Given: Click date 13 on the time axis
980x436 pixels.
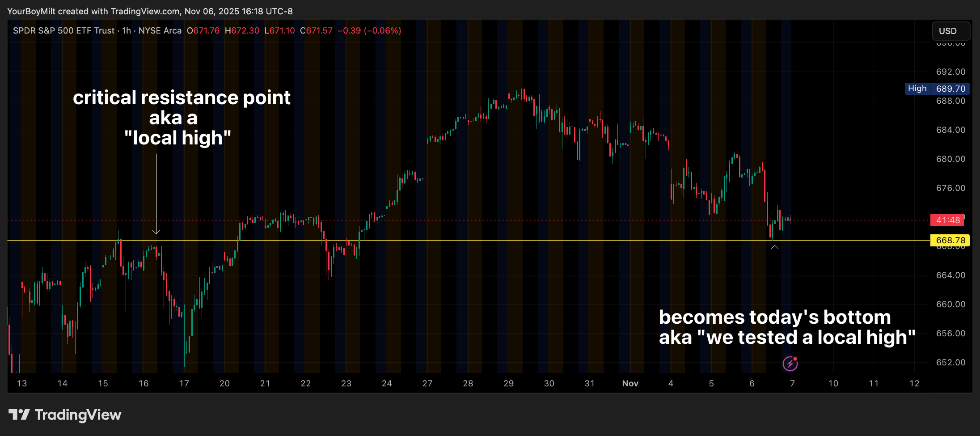Looking at the screenshot, I should (x=22, y=383).
